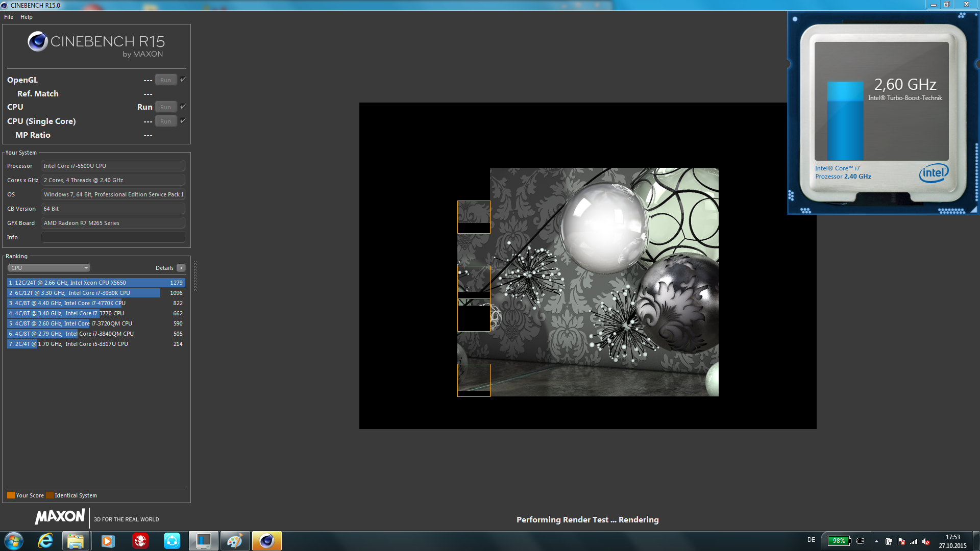
Task: Open the CPU ranking dropdown
Action: pos(49,268)
